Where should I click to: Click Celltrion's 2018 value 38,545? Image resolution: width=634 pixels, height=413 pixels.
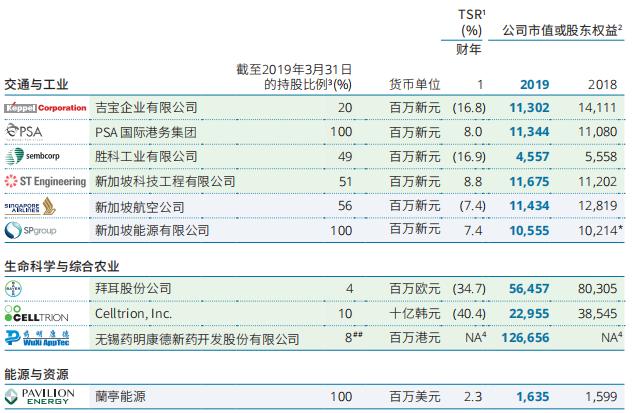point(598,313)
